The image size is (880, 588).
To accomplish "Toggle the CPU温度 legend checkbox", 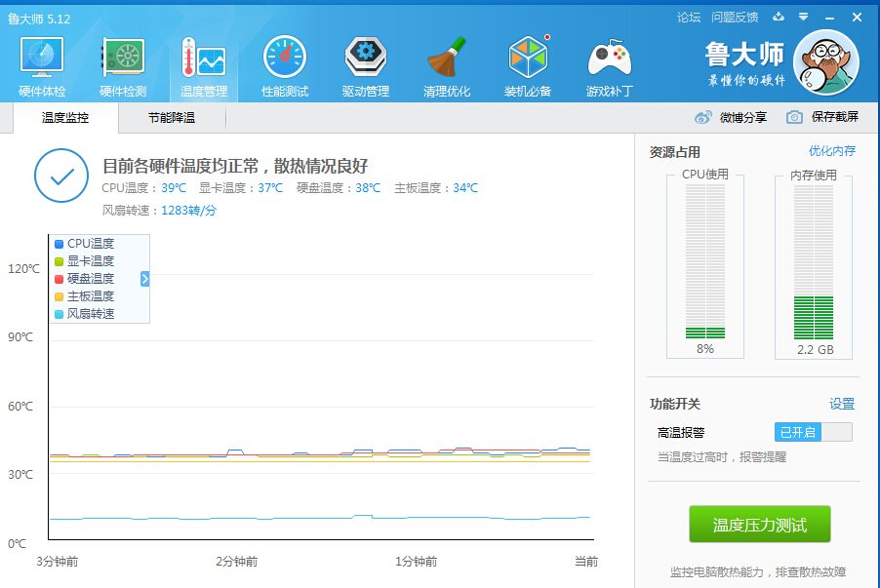I will 59,243.
